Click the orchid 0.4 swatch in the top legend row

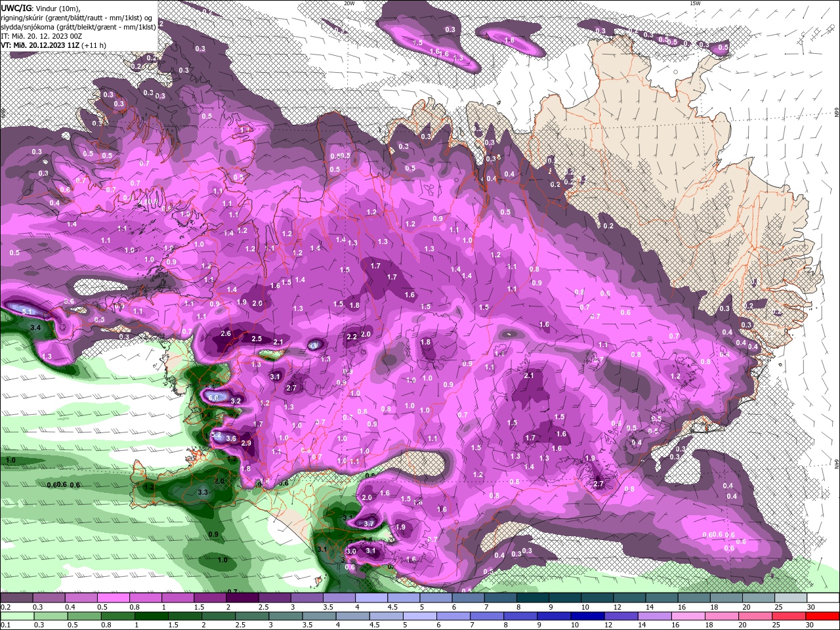click(x=80, y=598)
